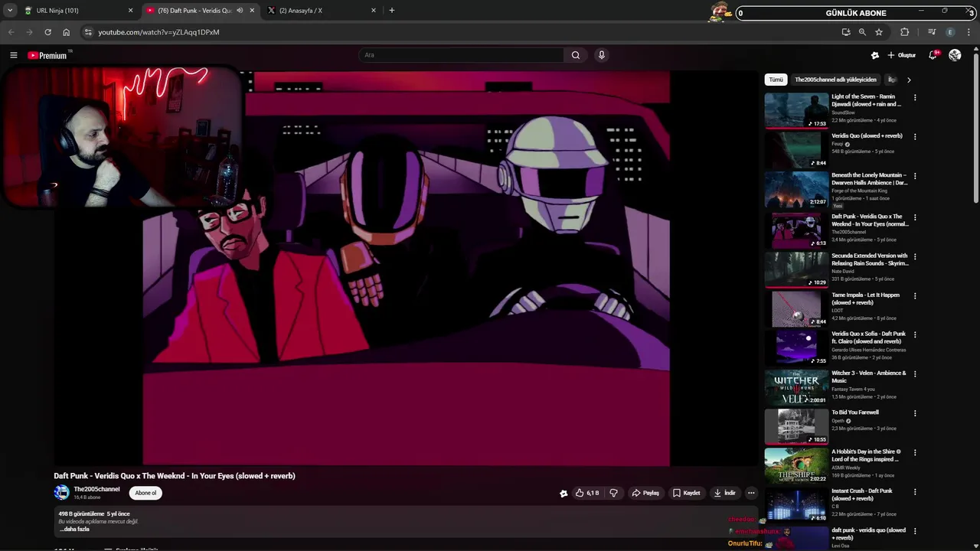Subscribe with the Abone ol button
The width and height of the screenshot is (980, 551).
[145, 493]
